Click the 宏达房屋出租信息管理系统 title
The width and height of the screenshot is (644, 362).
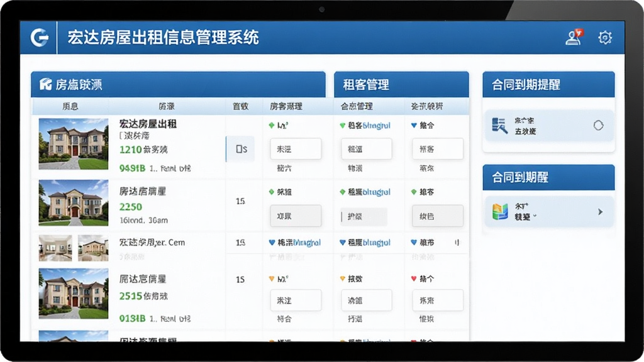(x=163, y=37)
